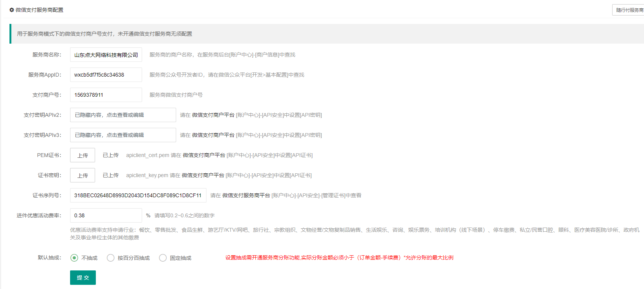Click the percent sign after rate field

click(148, 215)
